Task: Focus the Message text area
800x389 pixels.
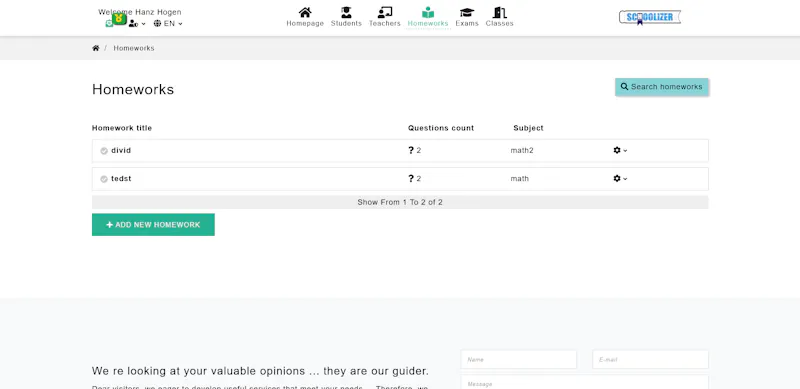Action: coord(585,382)
